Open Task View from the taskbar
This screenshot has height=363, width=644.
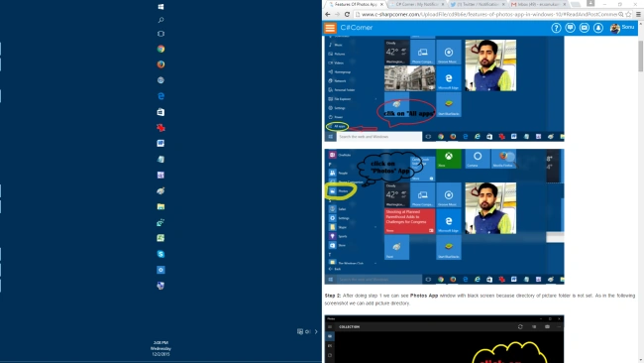(161, 34)
